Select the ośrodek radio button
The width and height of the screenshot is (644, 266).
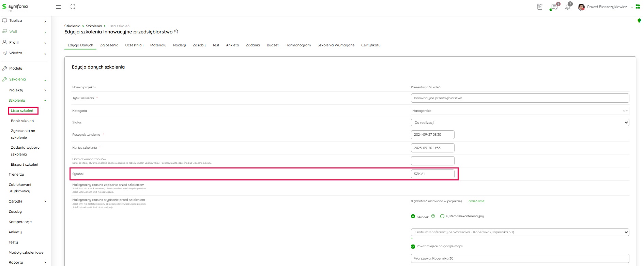(x=413, y=216)
